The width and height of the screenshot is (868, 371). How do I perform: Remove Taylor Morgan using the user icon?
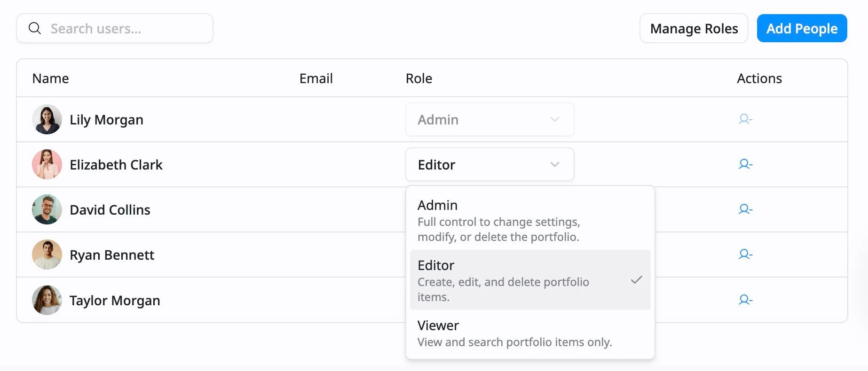pos(745,300)
